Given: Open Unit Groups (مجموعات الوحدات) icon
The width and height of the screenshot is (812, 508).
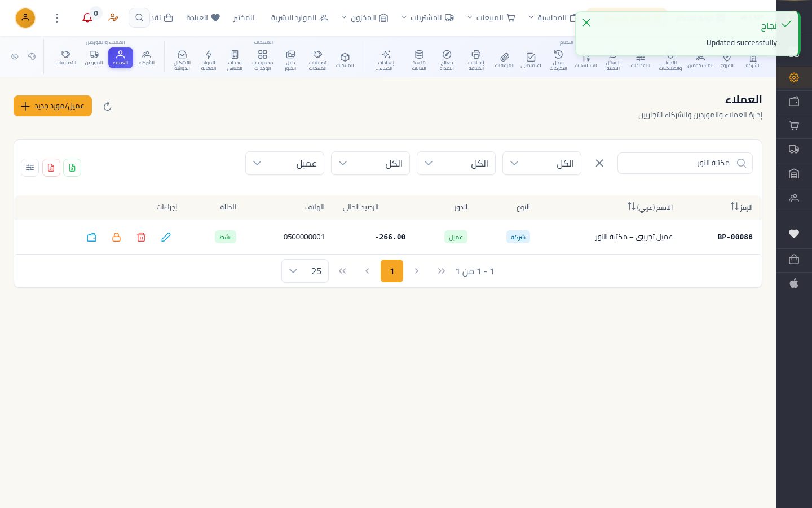Looking at the screenshot, I should [263, 60].
